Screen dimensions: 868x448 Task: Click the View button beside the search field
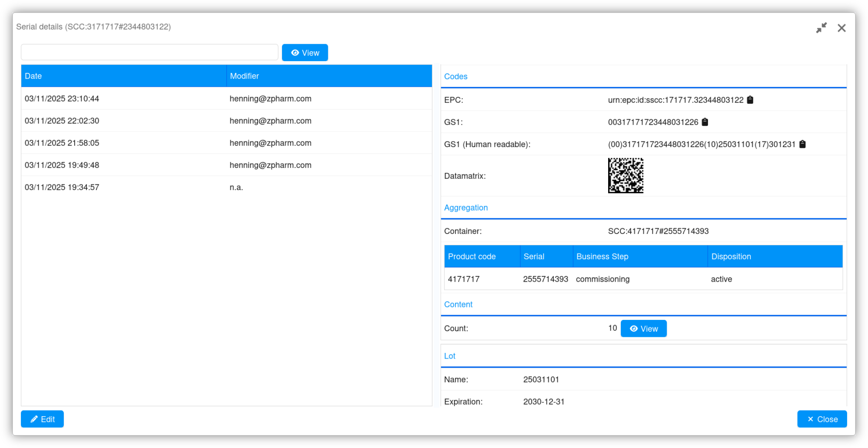pyautogui.click(x=305, y=53)
